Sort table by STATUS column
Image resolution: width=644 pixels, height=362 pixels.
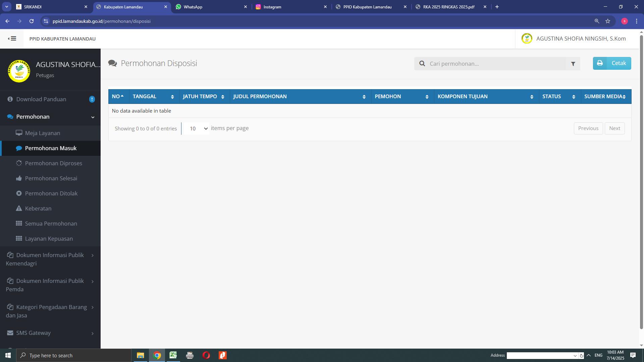[560, 97]
